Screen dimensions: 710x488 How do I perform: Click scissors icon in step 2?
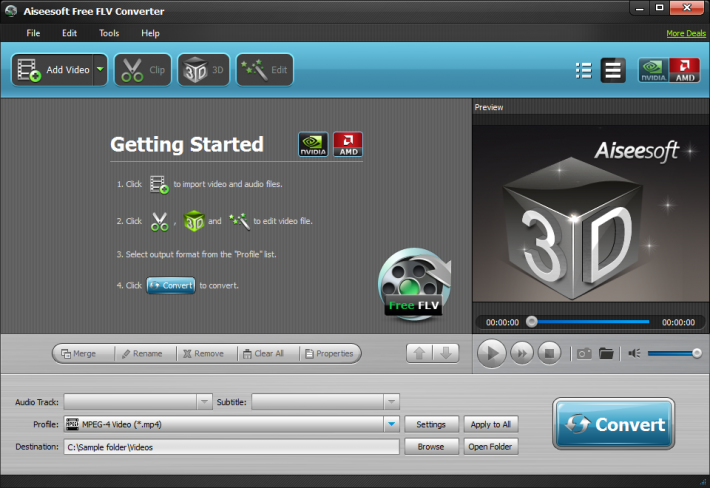coord(159,222)
